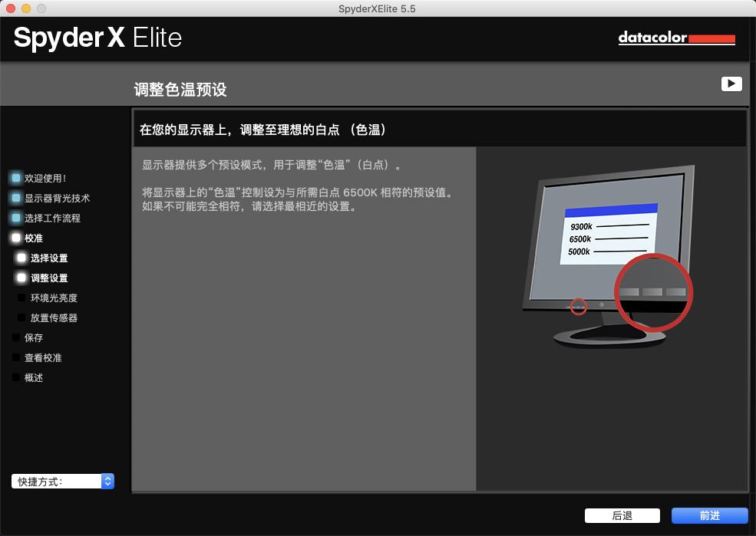Click the white indicator beside 调整设置

21,278
